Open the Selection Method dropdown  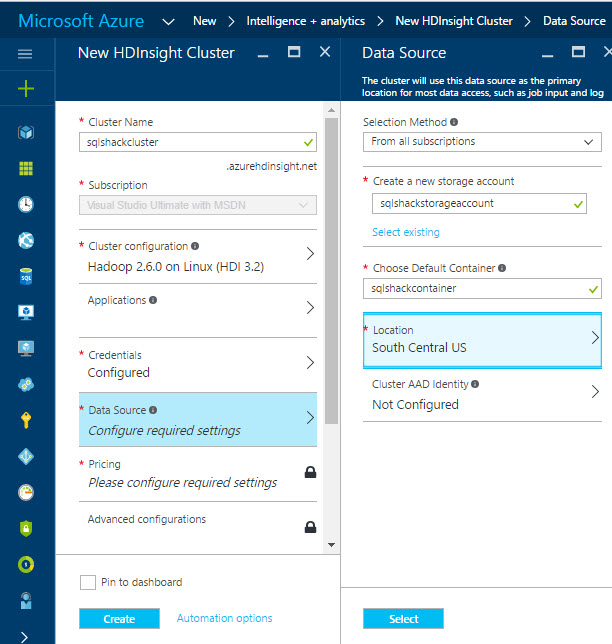[482, 142]
